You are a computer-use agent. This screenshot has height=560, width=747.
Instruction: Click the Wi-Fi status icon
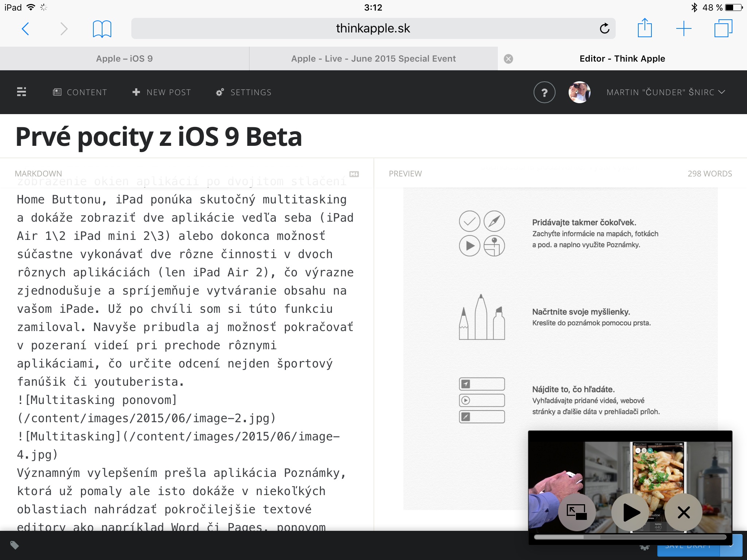[31, 7]
